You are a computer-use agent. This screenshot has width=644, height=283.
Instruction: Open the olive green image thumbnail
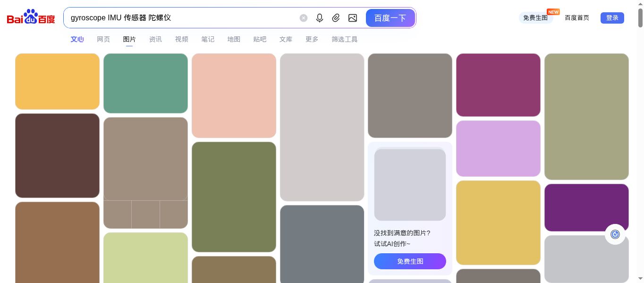tap(234, 197)
